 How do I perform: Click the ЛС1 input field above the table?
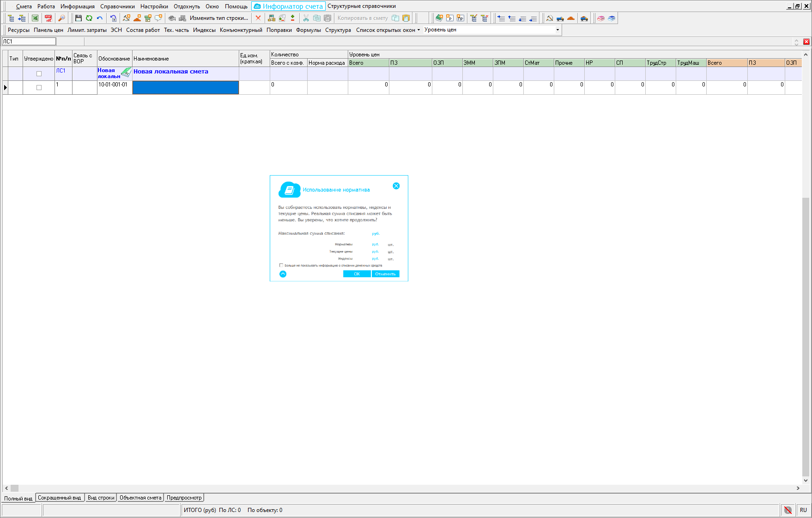29,42
